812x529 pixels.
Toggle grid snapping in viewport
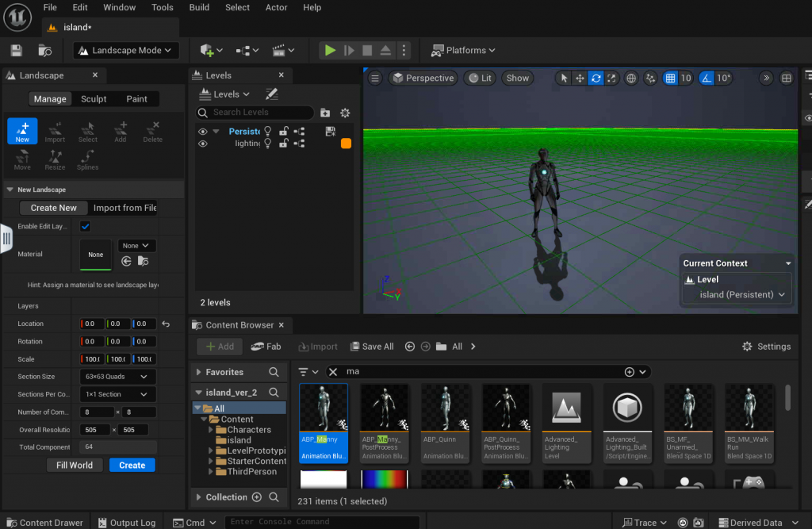coord(670,79)
